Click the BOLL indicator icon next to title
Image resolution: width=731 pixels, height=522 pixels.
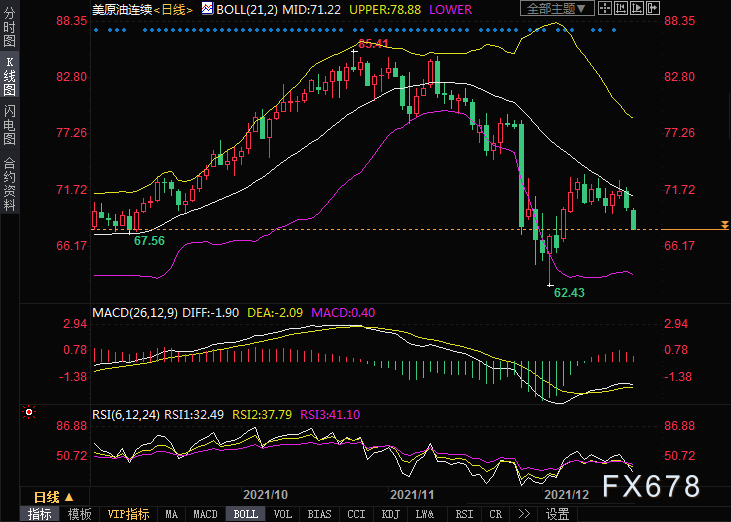coord(207,8)
